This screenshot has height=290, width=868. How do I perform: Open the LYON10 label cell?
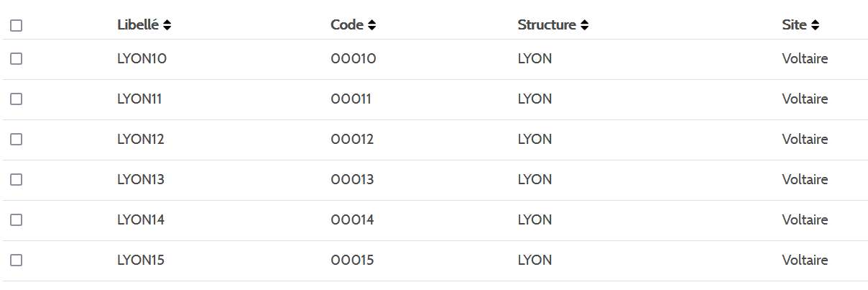(142, 59)
